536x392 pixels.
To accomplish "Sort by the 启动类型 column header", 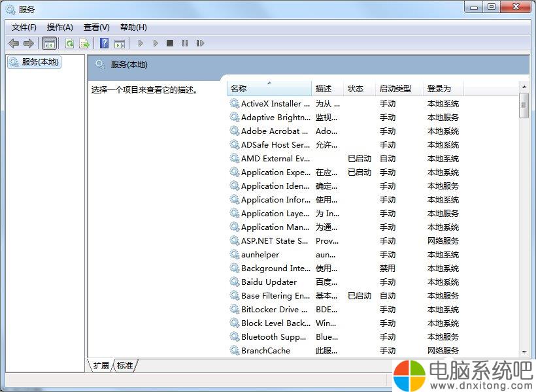I will [399, 88].
